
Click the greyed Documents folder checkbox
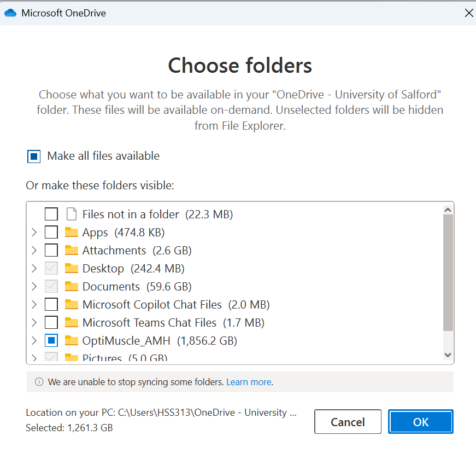pos(51,286)
